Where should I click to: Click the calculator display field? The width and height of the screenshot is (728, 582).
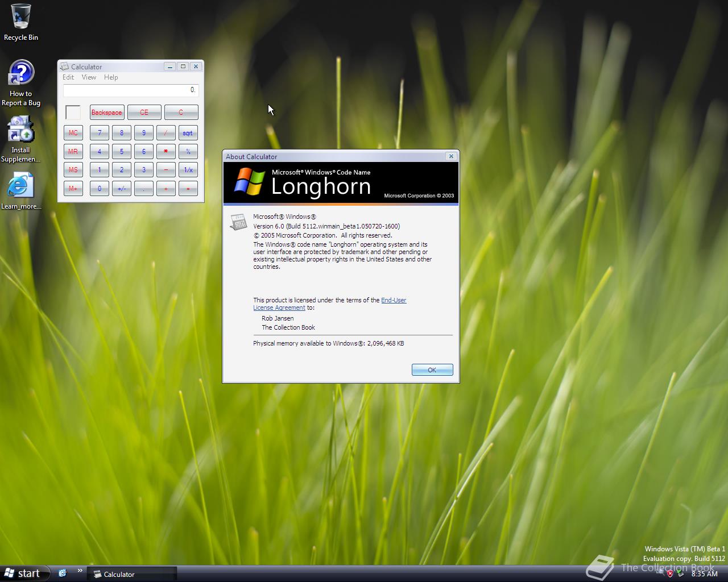tap(131, 90)
